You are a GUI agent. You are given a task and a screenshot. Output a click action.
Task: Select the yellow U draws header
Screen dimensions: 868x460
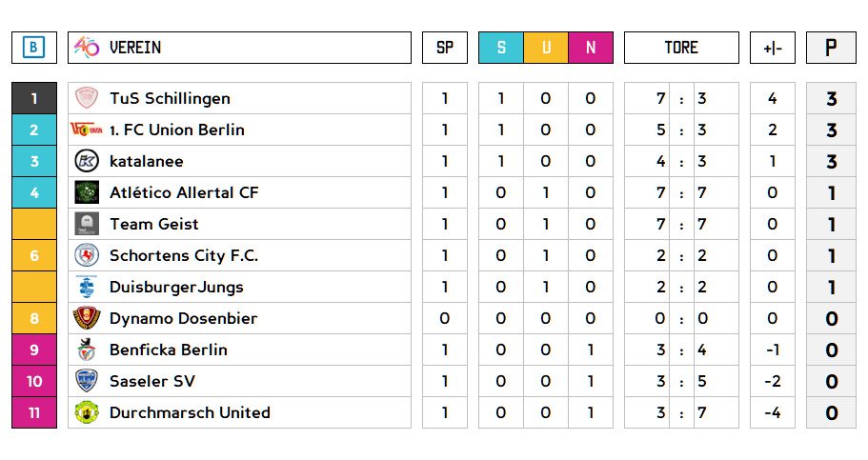(546, 48)
